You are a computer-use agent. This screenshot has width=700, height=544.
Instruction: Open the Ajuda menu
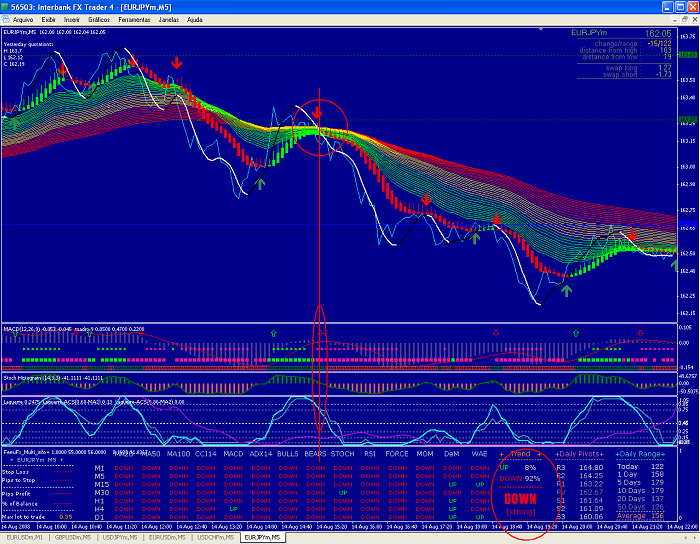click(x=195, y=20)
